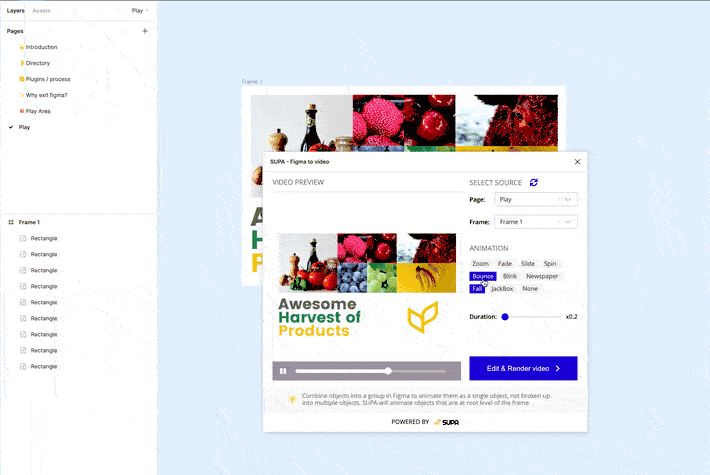Click the refresh source icon
This screenshot has width=710, height=475.
pyautogui.click(x=534, y=182)
